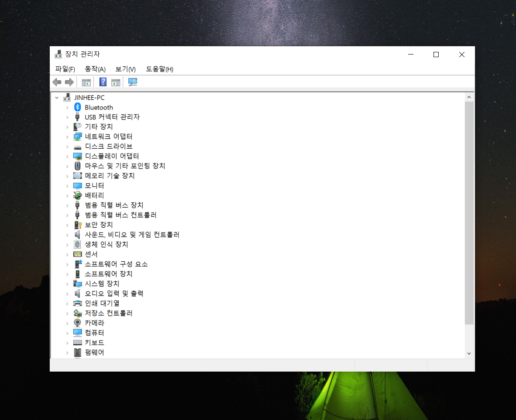This screenshot has width=516, height=420.
Task: Click the Back arrow toolbar icon
Action: point(57,82)
